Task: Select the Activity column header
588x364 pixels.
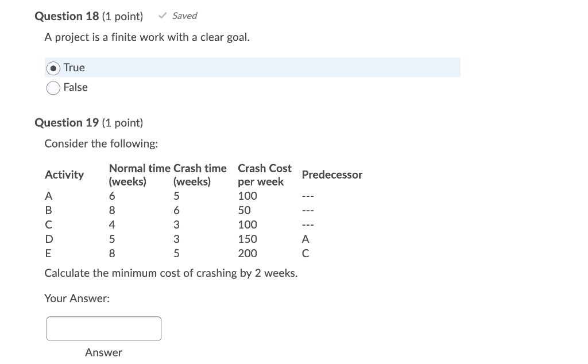Action: [x=64, y=175]
